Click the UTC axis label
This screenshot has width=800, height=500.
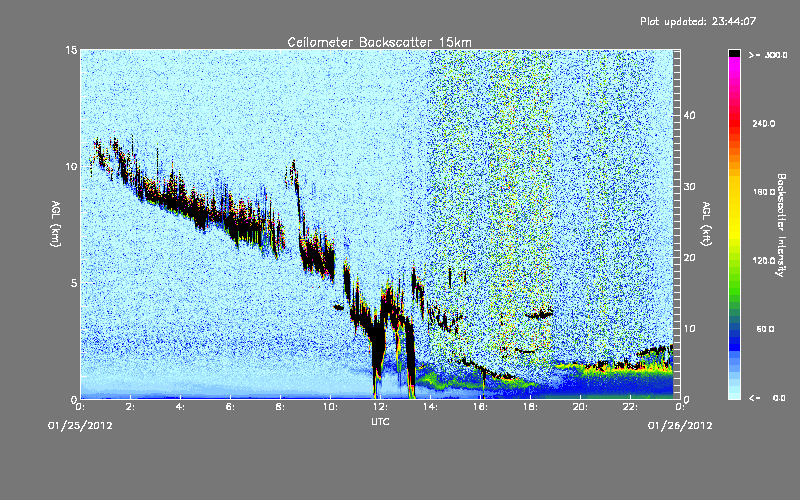click(x=380, y=422)
